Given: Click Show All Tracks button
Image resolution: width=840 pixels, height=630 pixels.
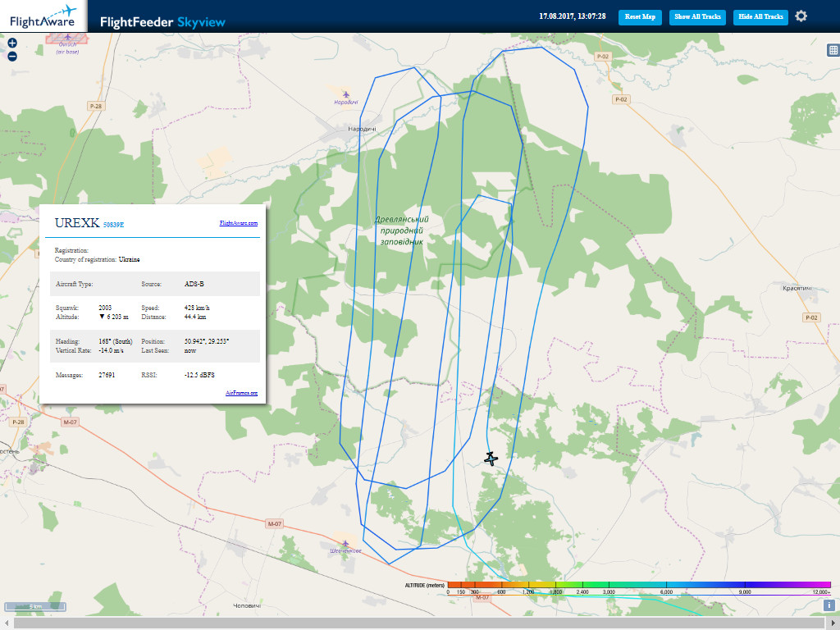Looking at the screenshot, I should 697,16.
